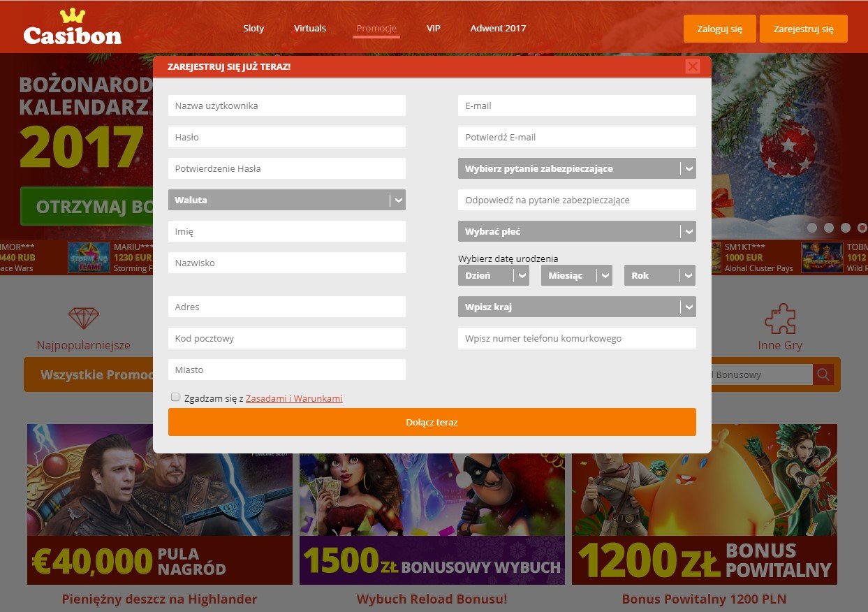This screenshot has width=868, height=612.
Task: Click the Nazwa użytkownika input field
Action: [x=286, y=105]
